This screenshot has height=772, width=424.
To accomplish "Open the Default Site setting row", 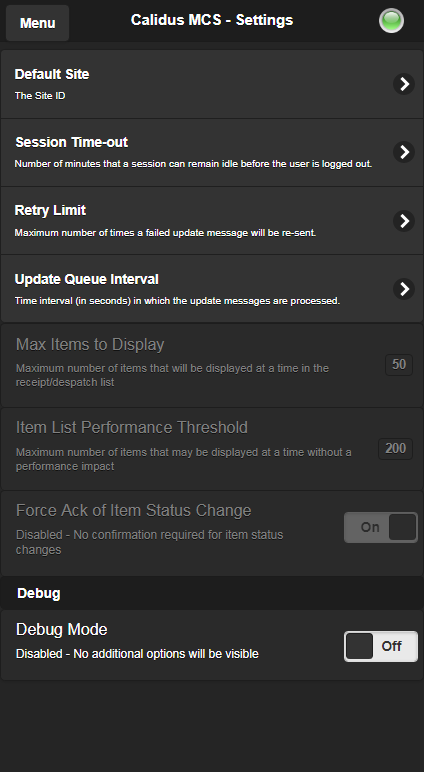I will 212,84.
